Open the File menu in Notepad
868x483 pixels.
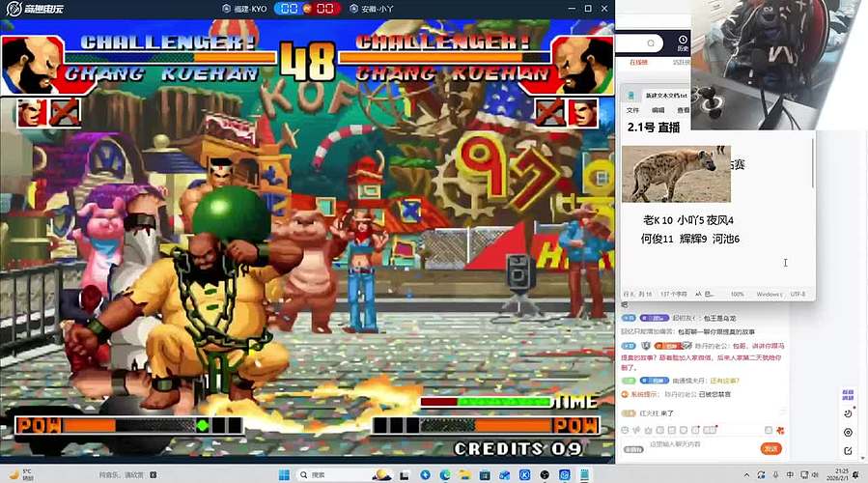tap(632, 110)
